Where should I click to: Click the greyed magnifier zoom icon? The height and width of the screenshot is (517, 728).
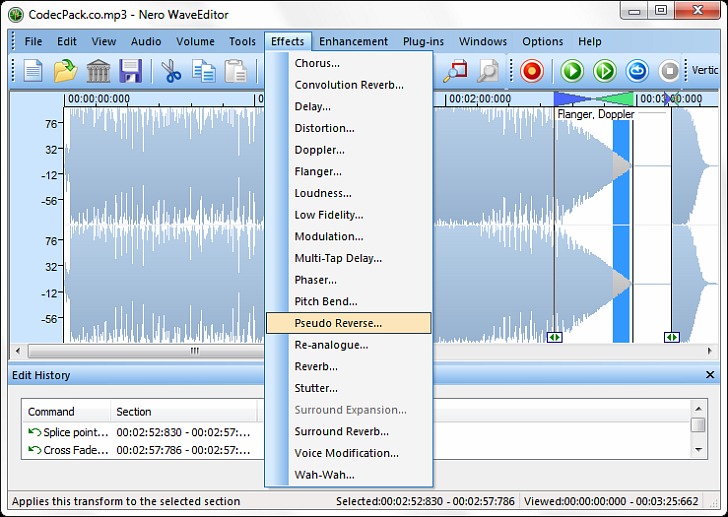click(488, 71)
